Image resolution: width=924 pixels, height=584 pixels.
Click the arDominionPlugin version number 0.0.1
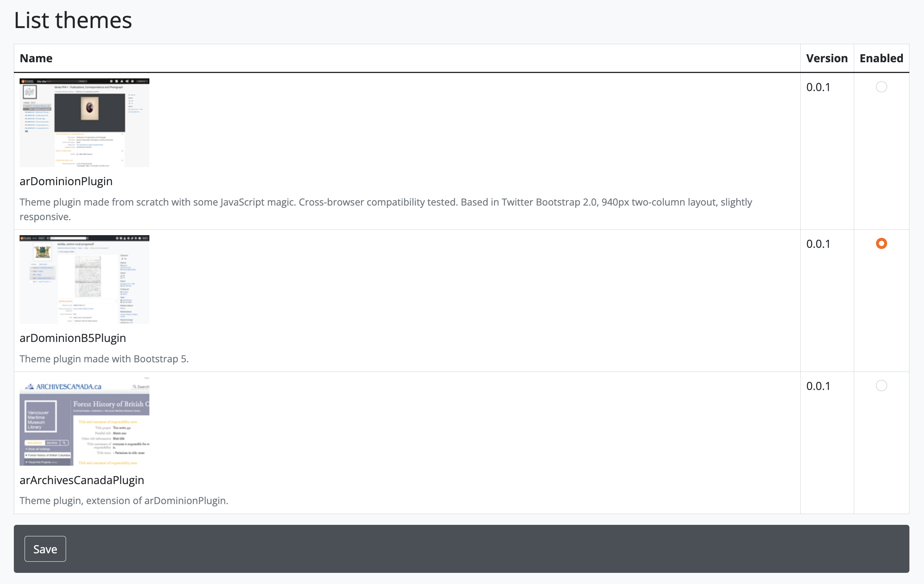(818, 88)
